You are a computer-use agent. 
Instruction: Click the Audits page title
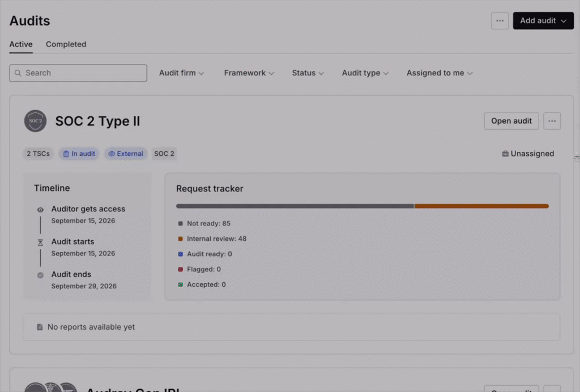pyautogui.click(x=29, y=21)
